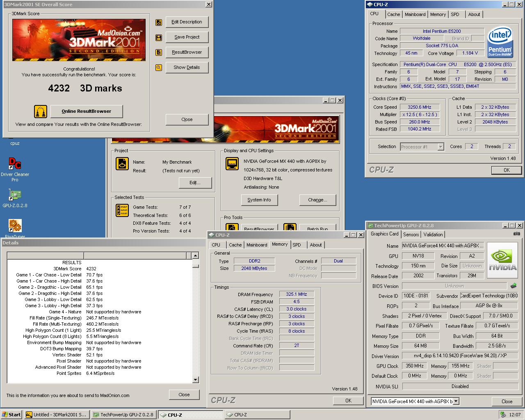Click the Details list scroll up arrow
The height and width of the screenshot is (420, 525).
196,256
